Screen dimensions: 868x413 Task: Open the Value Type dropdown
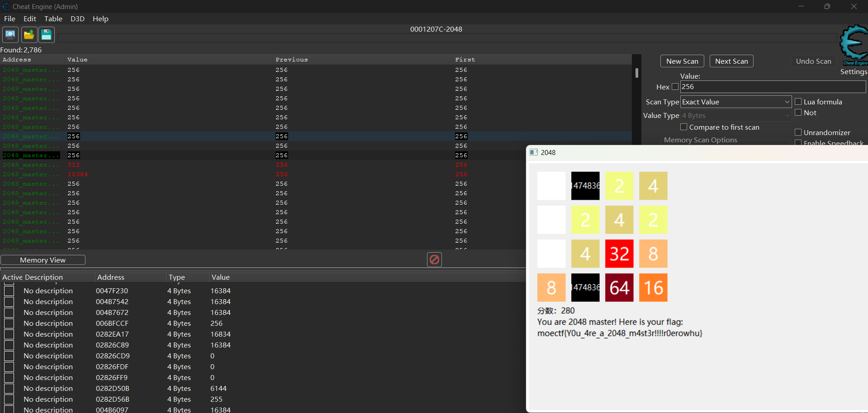[735, 116]
